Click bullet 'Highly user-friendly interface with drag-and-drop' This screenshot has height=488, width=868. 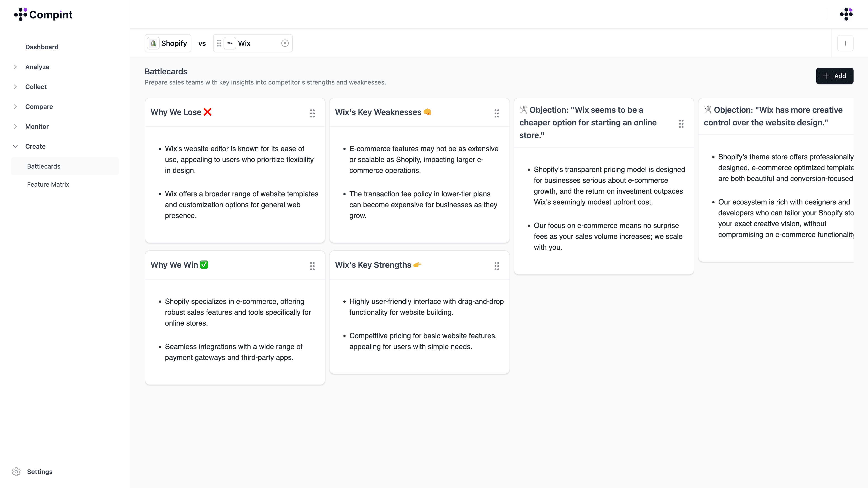(x=427, y=307)
